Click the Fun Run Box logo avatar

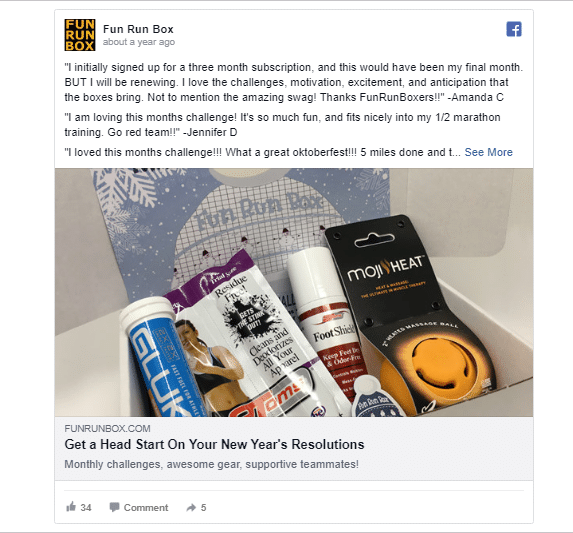click(x=80, y=35)
